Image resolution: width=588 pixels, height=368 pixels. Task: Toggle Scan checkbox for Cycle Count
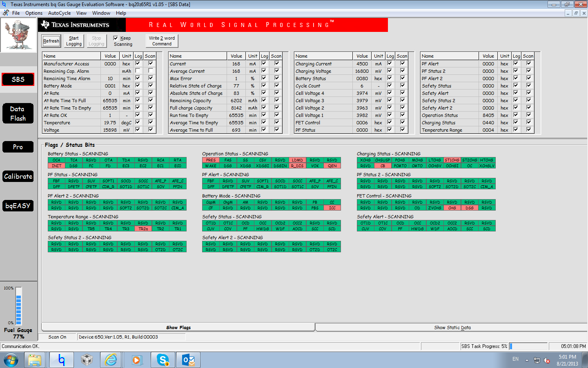(x=403, y=85)
